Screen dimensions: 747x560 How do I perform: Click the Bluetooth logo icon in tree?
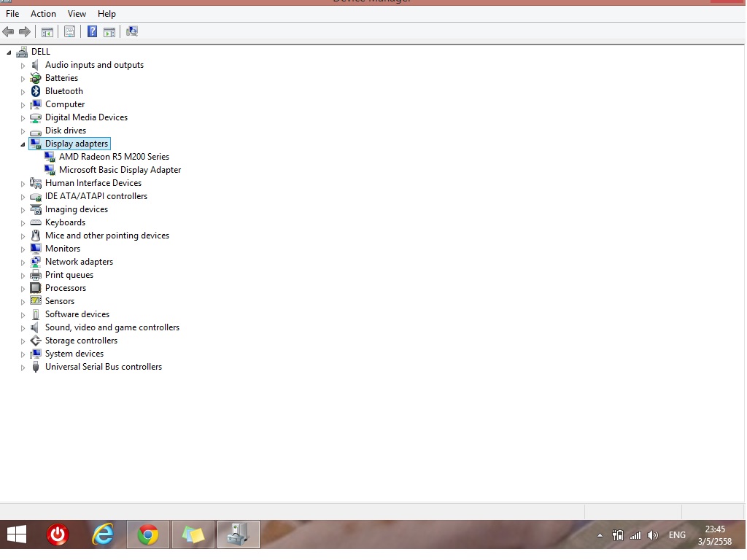(36, 91)
